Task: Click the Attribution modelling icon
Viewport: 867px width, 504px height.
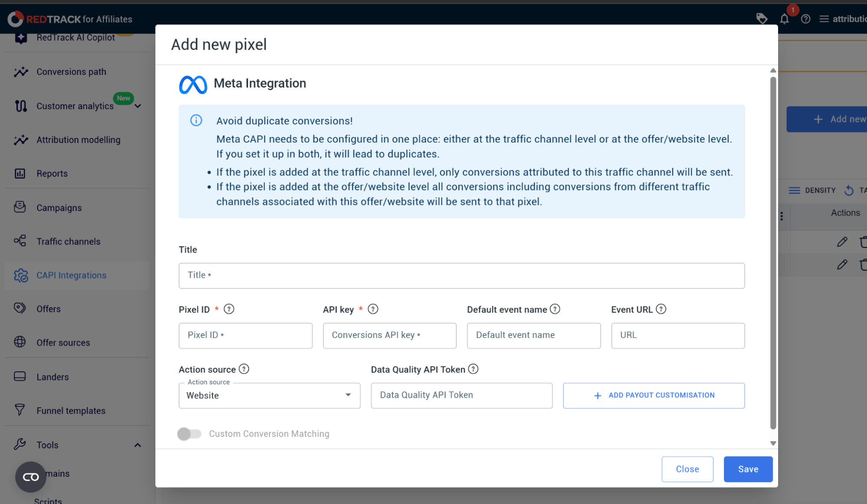Action: tap(20, 140)
